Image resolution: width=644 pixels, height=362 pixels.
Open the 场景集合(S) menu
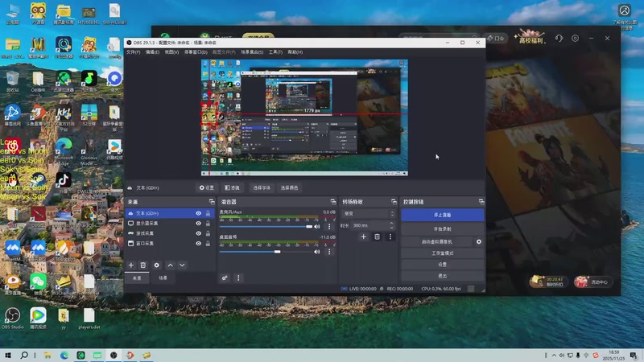click(x=252, y=52)
